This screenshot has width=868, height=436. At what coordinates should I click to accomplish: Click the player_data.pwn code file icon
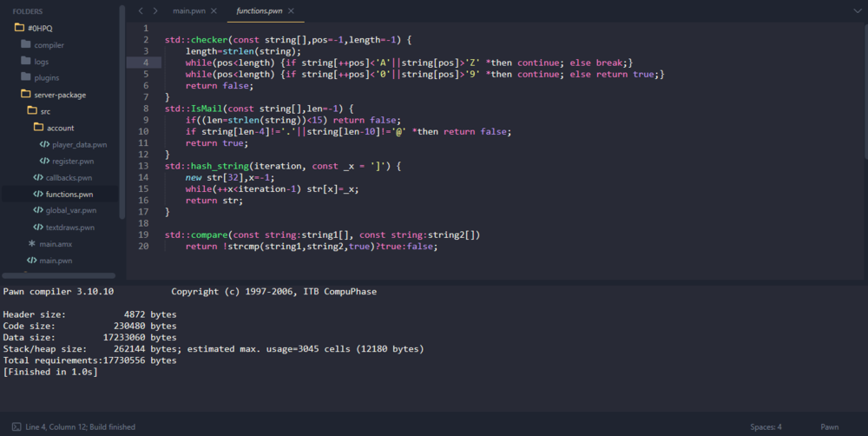click(x=44, y=144)
